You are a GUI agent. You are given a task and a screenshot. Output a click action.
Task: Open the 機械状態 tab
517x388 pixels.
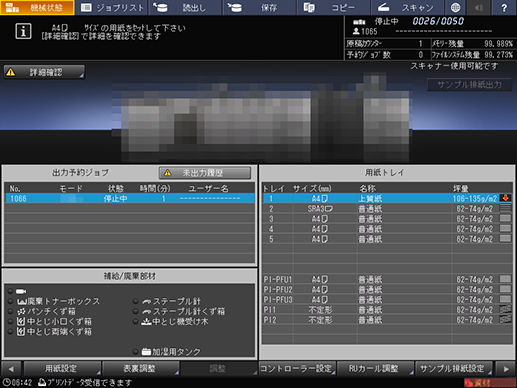(x=37, y=7)
